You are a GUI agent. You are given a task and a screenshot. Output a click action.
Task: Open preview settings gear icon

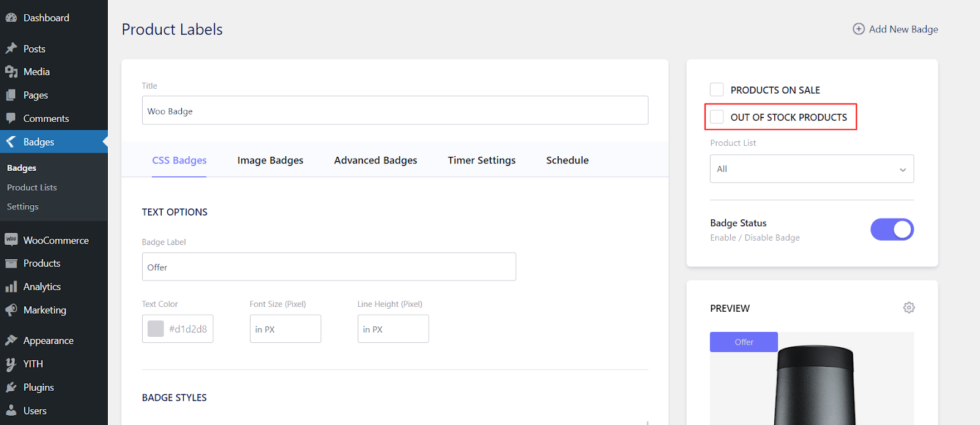[909, 307]
